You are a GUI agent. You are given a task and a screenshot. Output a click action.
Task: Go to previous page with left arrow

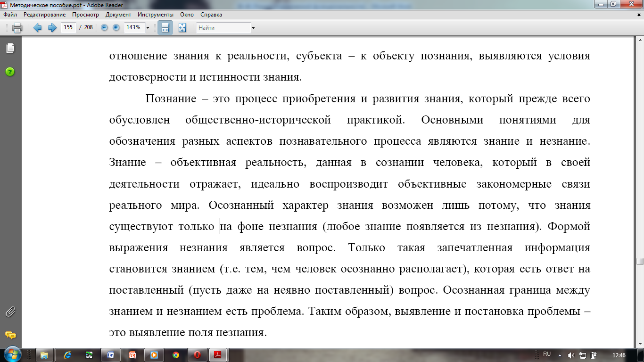pyautogui.click(x=38, y=28)
